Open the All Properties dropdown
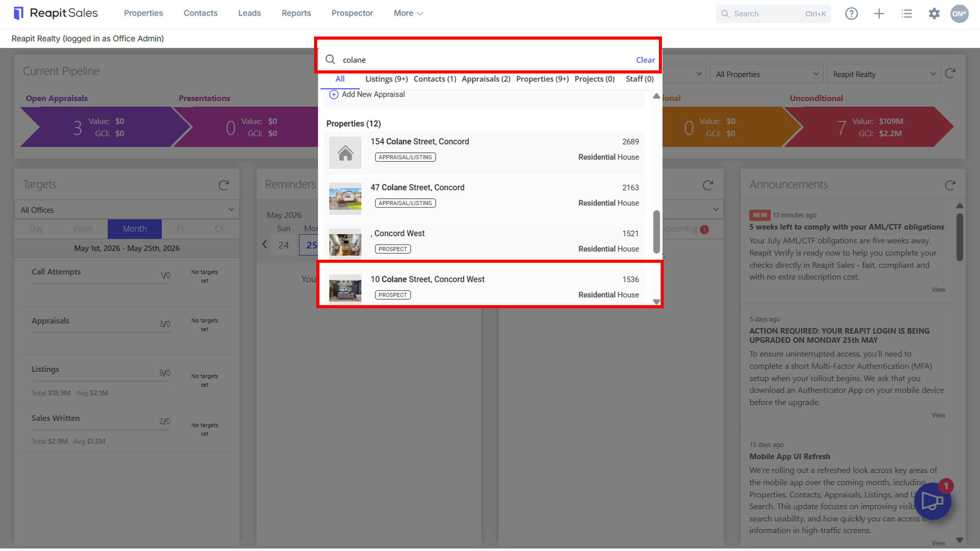The image size is (980, 551). coord(766,74)
